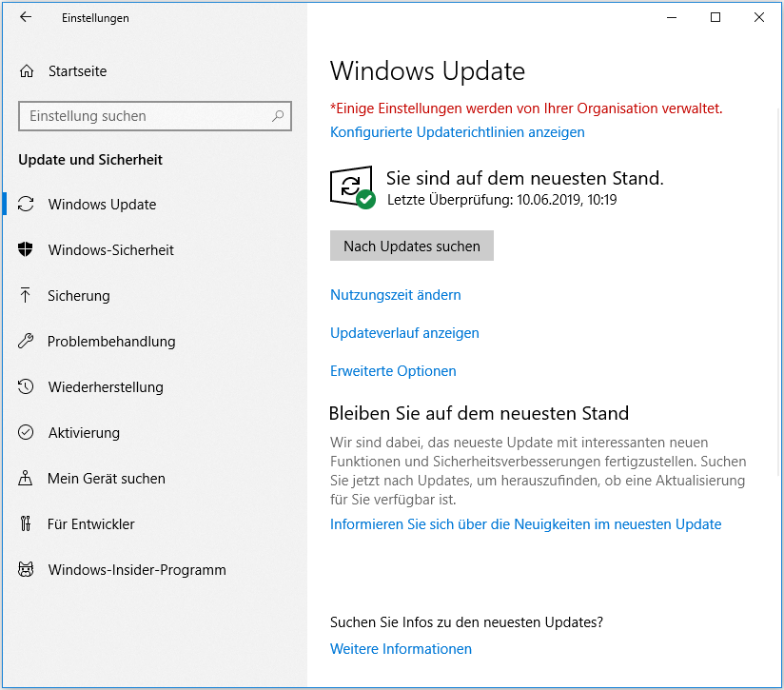Click the Aktivierung checkmark circle icon
The image size is (784, 690).
click(x=26, y=432)
